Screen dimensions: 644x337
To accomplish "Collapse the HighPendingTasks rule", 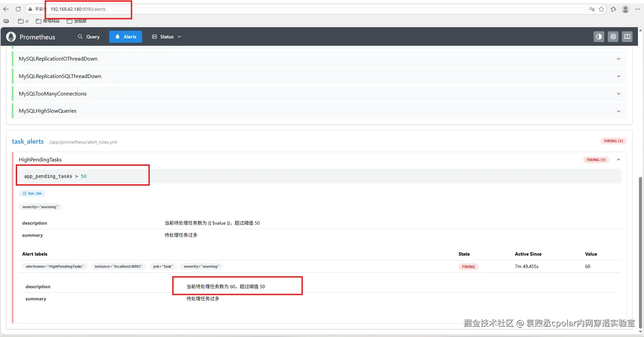I will (618, 160).
